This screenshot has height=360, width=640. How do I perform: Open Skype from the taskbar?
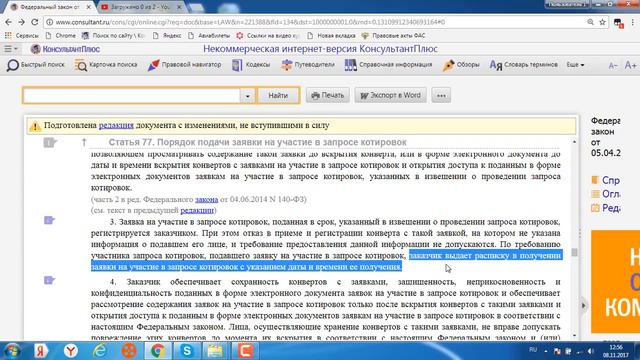[x=187, y=351]
